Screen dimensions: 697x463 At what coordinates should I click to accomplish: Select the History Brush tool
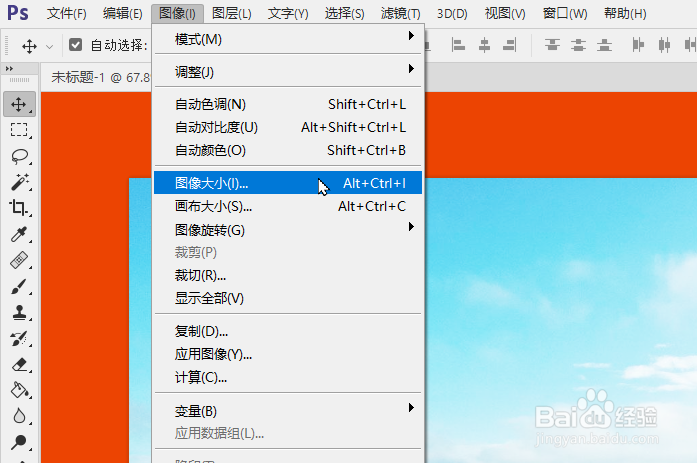click(19, 339)
